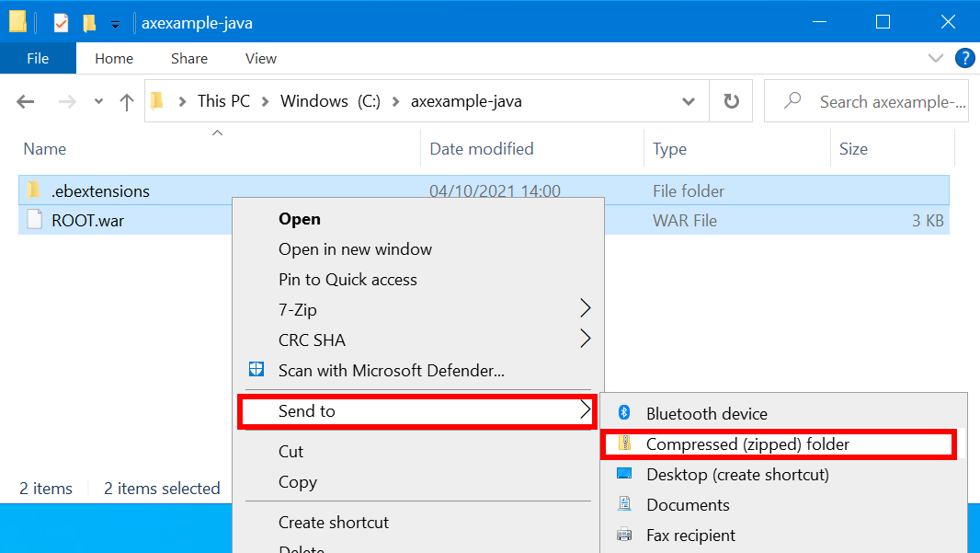The image size is (980, 553).
Task: Open the Send to submenu
Action: 416,411
